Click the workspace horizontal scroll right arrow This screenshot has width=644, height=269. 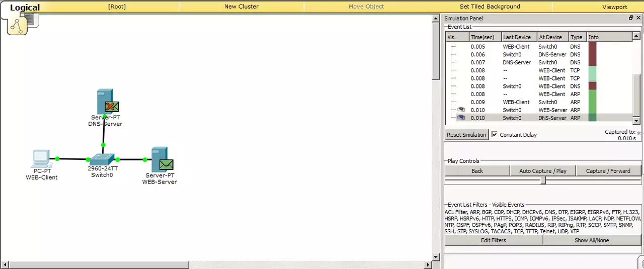[428, 264]
